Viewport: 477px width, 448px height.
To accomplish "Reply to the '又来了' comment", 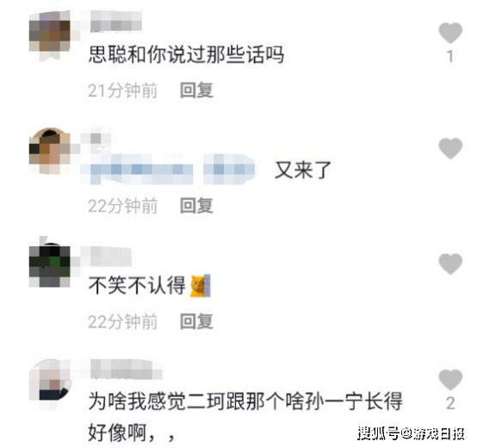I will tap(196, 205).
